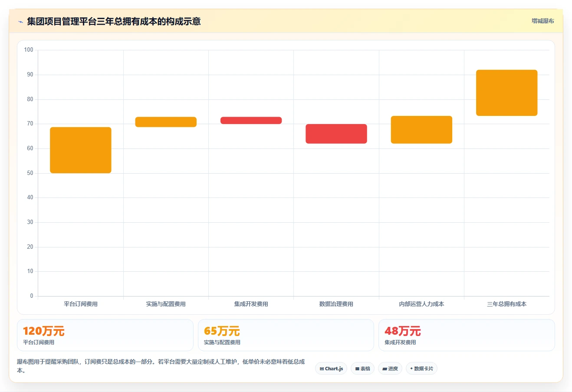Click x-axis label 内部运营人力成本
The image size is (572, 392).
point(421,304)
